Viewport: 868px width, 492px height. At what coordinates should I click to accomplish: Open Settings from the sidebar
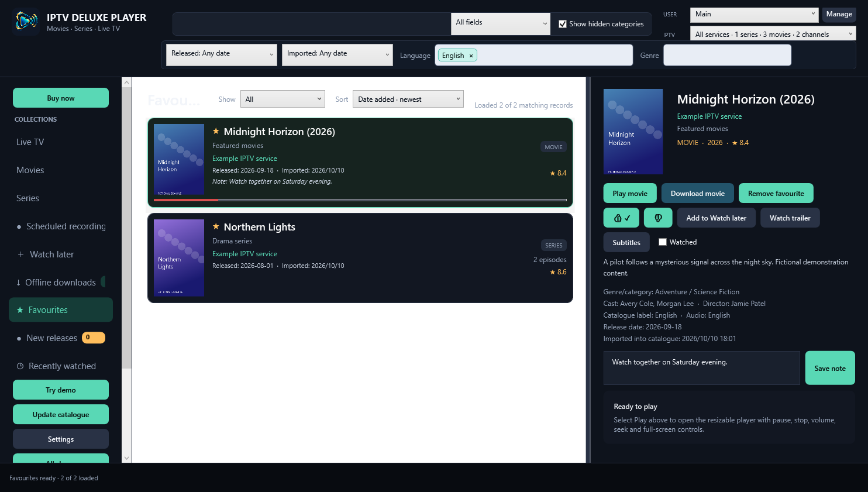(x=61, y=439)
